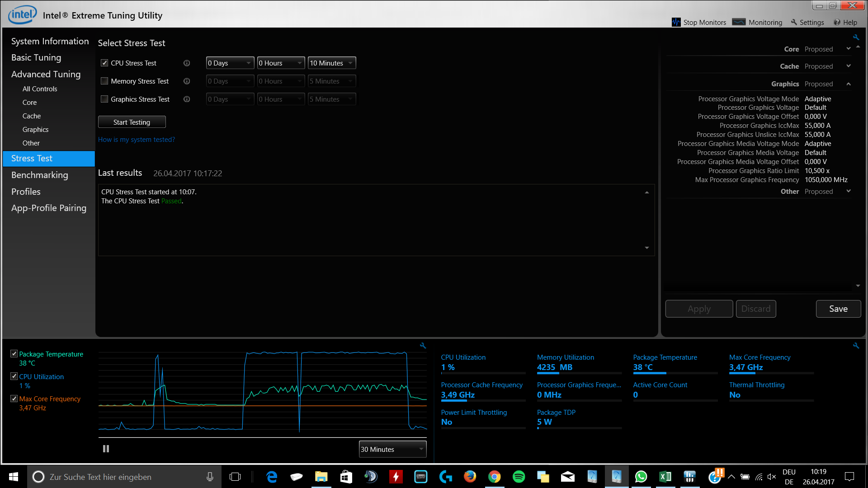
Task: Click the volume muted tray icon
Action: pos(772,477)
